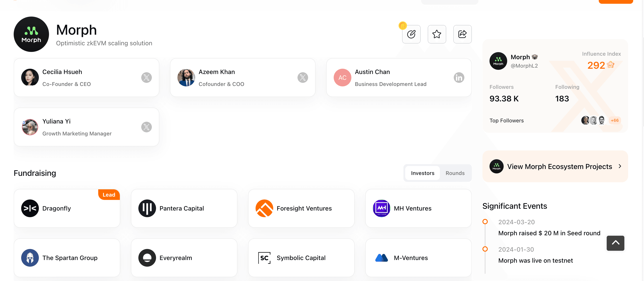This screenshot has width=644, height=281.
Task: Open the Everyrealm investor name
Action: pyautogui.click(x=176, y=258)
